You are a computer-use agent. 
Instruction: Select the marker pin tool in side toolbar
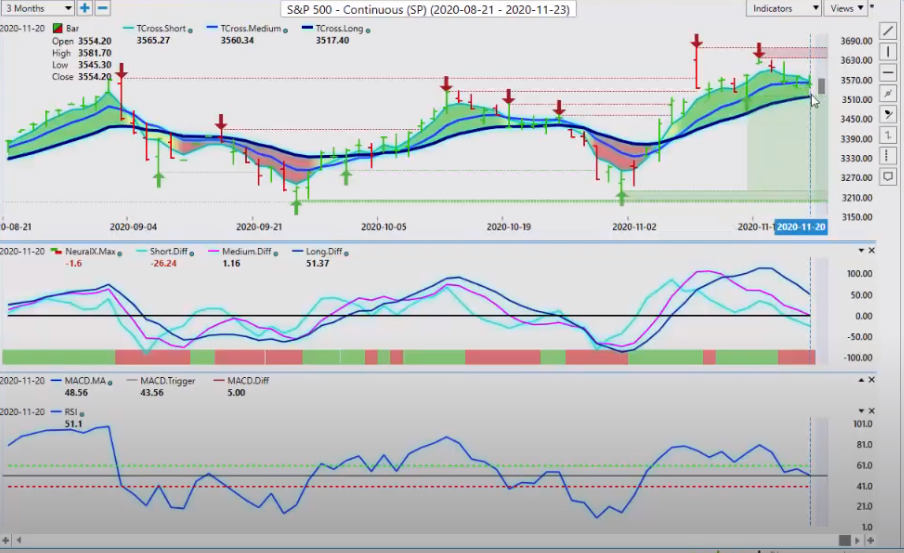pyautogui.click(x=888, y=114)
